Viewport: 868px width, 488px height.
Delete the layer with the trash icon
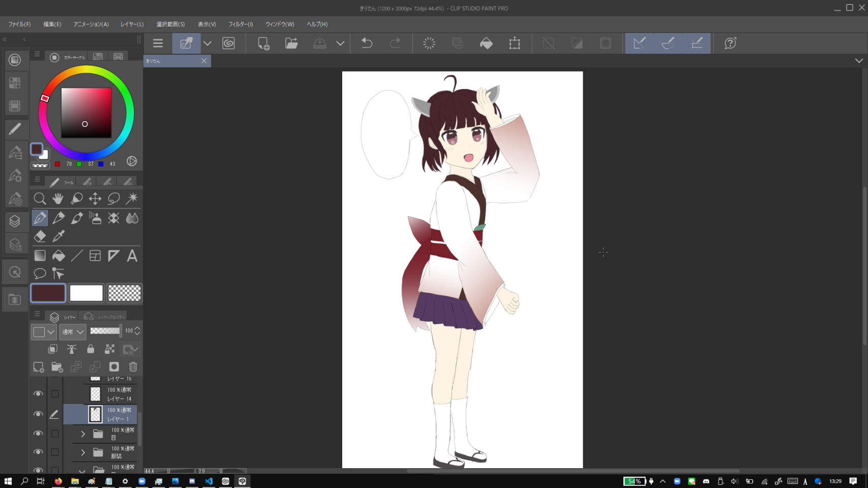point(133,367)
